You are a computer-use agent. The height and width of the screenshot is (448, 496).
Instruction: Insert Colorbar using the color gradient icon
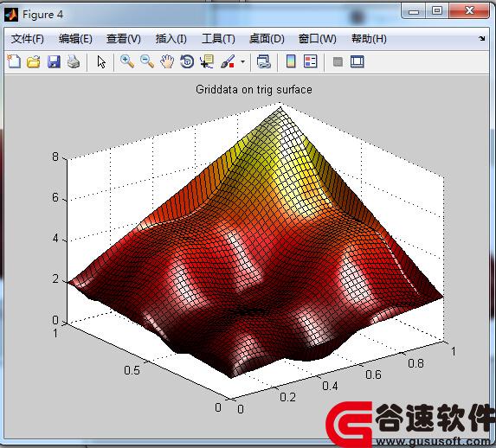[291, 61]
